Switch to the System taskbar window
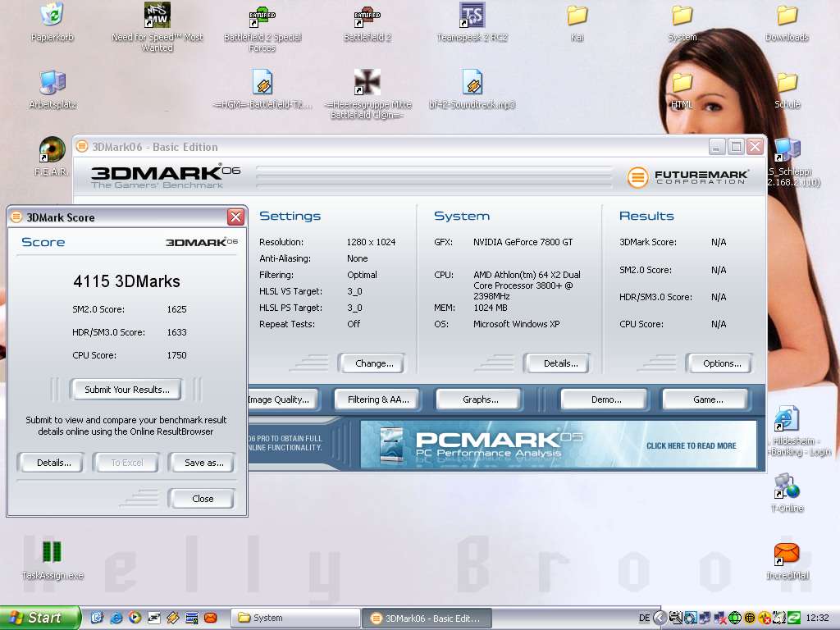This screenshot has width=840, height=630. click(x=294, y=618)
